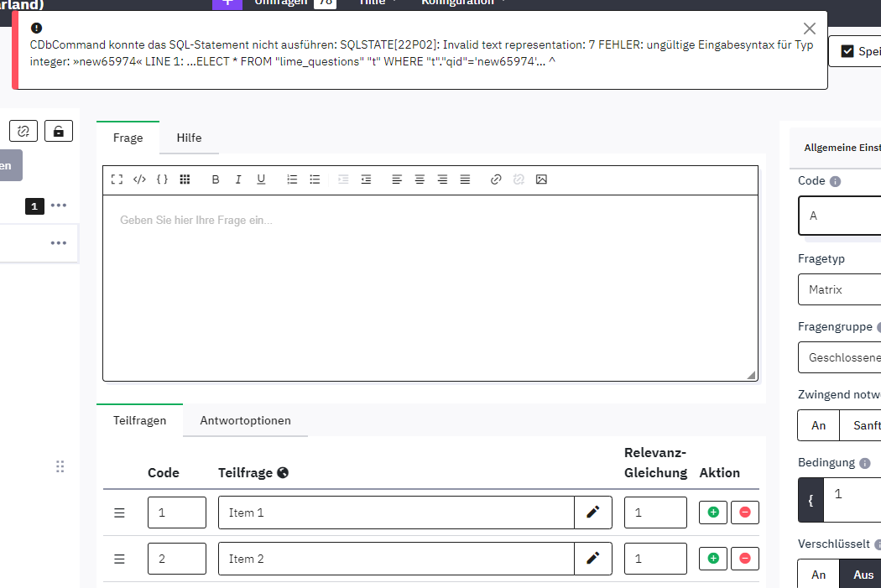Add a subquestion after Item 2
The image size is (881, 588).
click(713, 559)
